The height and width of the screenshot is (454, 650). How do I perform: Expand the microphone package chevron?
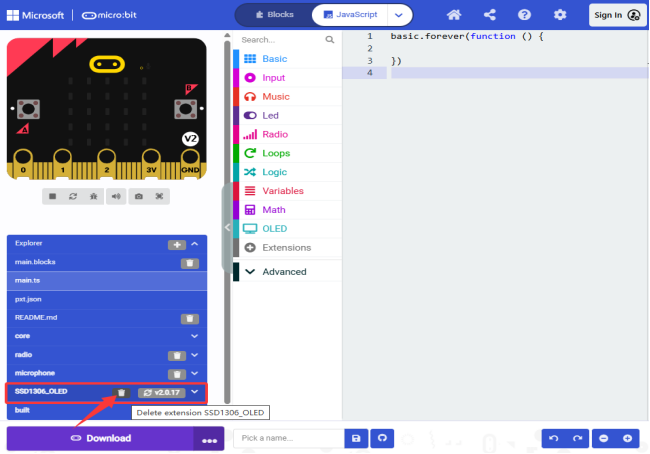coord(195,374)
